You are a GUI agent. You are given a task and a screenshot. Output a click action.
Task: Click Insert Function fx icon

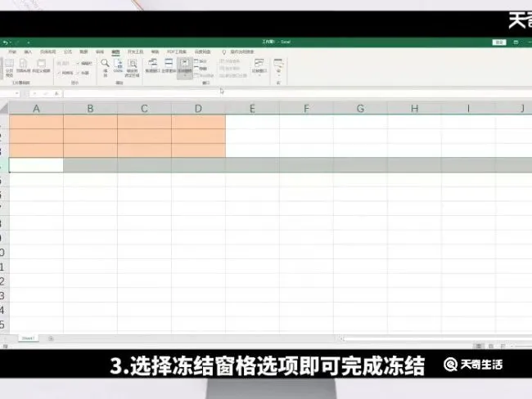pyautogui.click(x=56, y=93)
